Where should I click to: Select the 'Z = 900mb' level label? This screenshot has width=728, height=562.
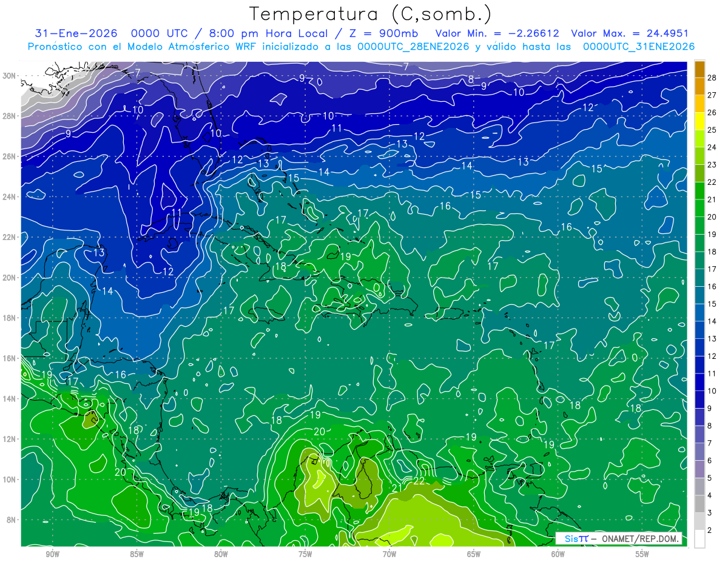pos(383,33)
